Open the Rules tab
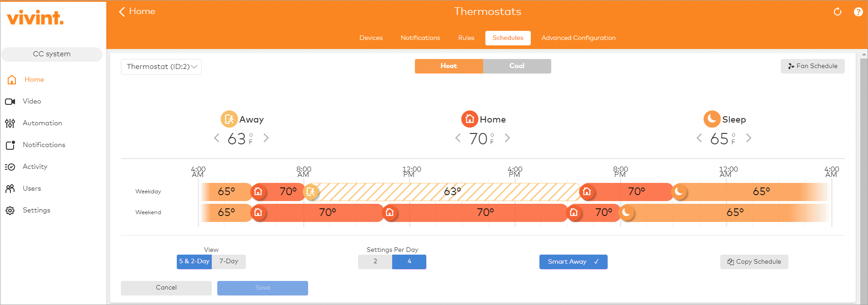 click(x=466, y=38)
